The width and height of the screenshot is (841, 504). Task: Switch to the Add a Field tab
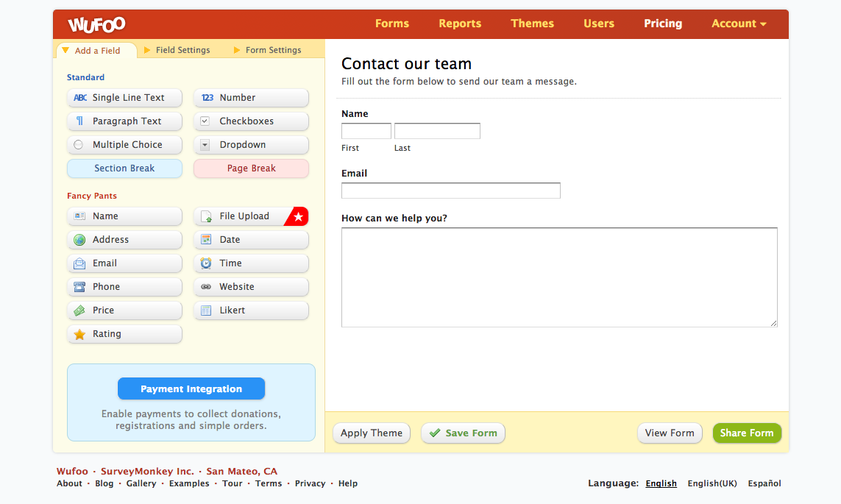(96, 50)
